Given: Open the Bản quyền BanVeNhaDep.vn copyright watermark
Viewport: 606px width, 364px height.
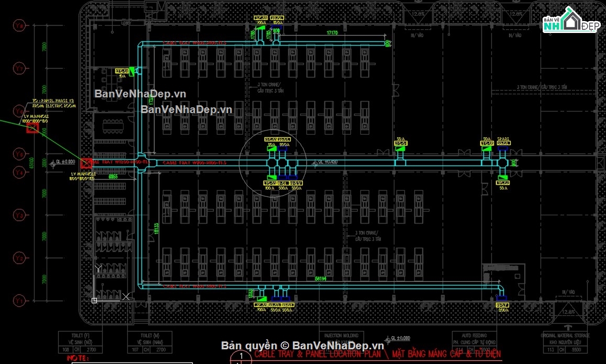Looking at the screenshot, I should (x=302, y=345).
